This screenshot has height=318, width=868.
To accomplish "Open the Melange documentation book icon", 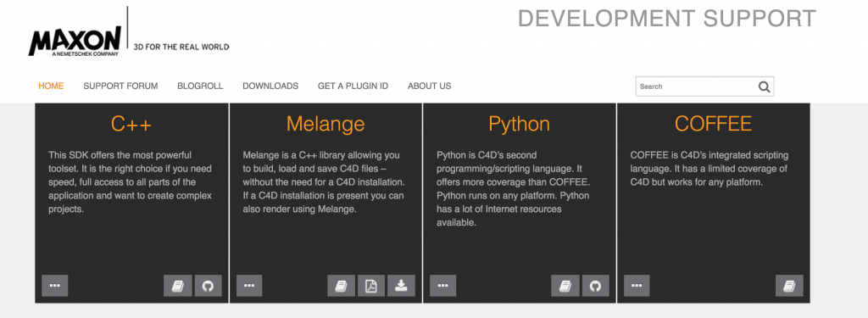I will click(341, 286).
